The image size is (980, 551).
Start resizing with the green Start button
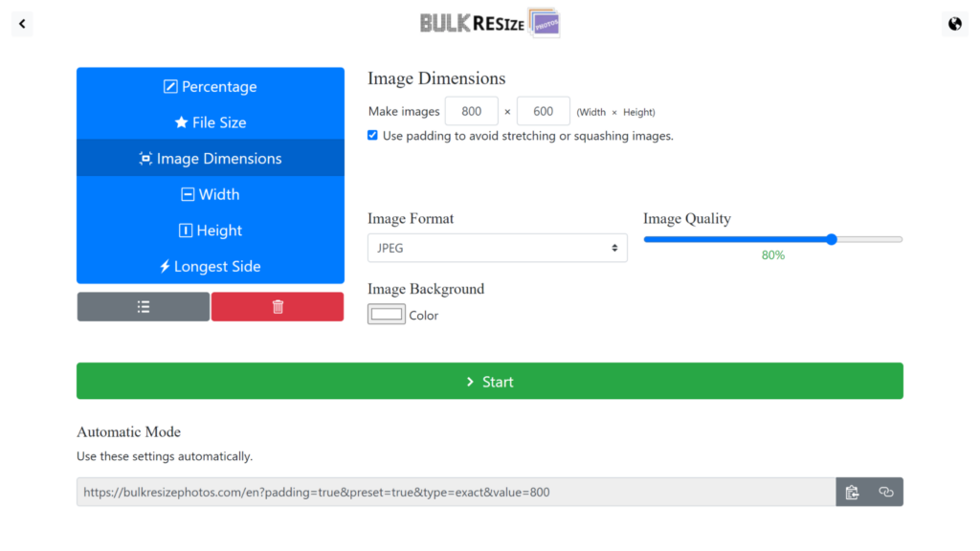[490, 381]
